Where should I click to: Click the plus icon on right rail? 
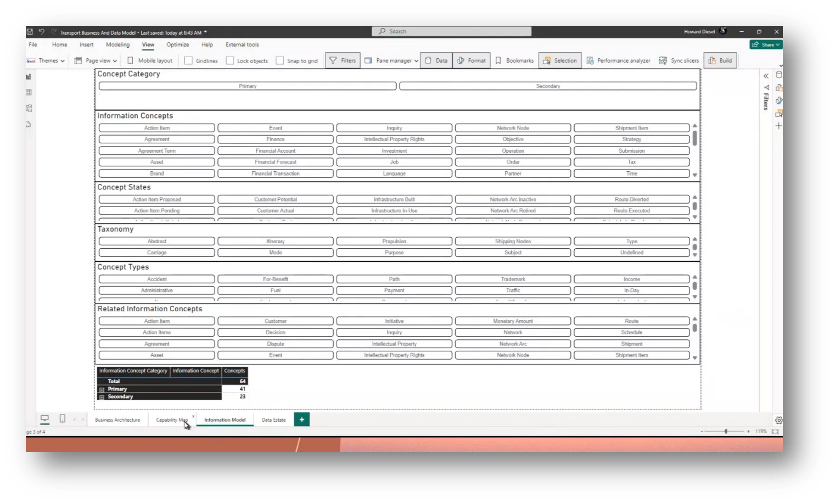pos(778,126)
